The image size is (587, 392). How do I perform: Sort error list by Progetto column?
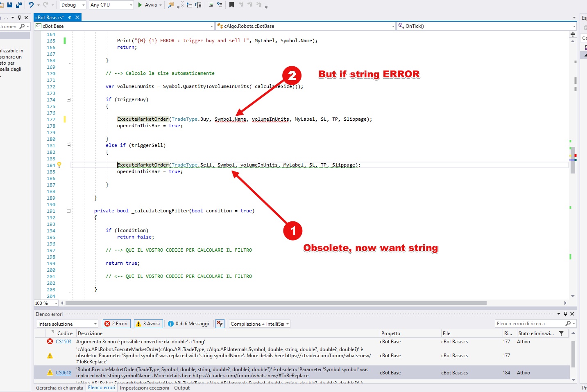pyautogui.click(x=410, y=333)
